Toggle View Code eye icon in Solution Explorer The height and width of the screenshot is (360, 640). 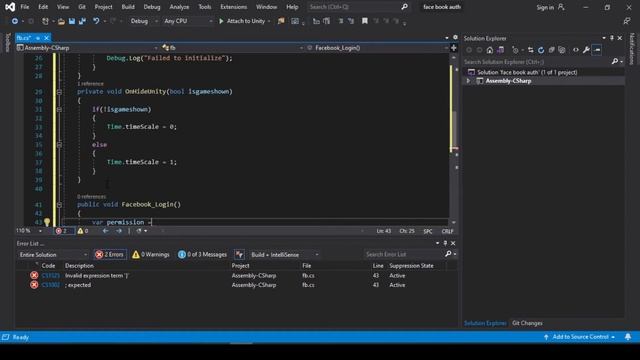pyautogui.click(x=576, y=50)
